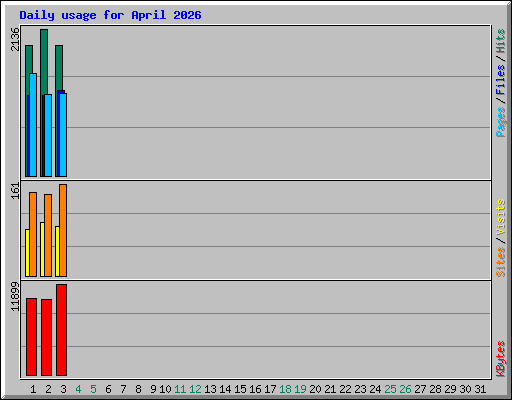Image resolution: width=512 pixels, height=400 pixels.
Task: Click green weekend day 12 label
Action: tap(195, 389)
